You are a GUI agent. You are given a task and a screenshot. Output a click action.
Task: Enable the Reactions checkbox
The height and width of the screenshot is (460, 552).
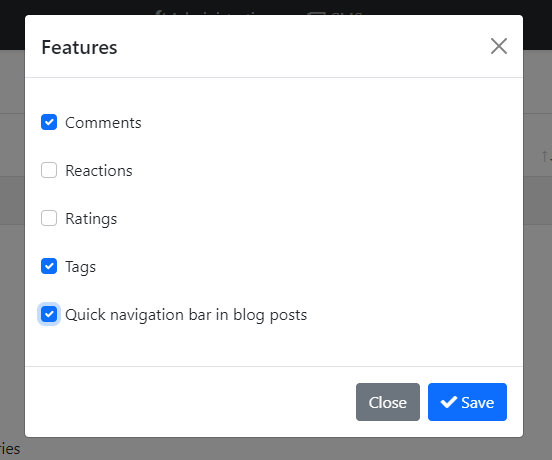coord(49,170)
